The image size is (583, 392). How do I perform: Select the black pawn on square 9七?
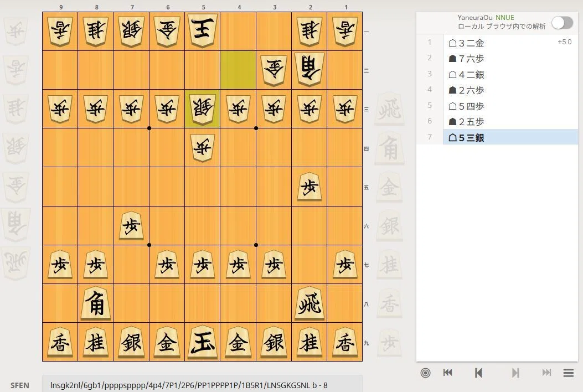(60, 265)
